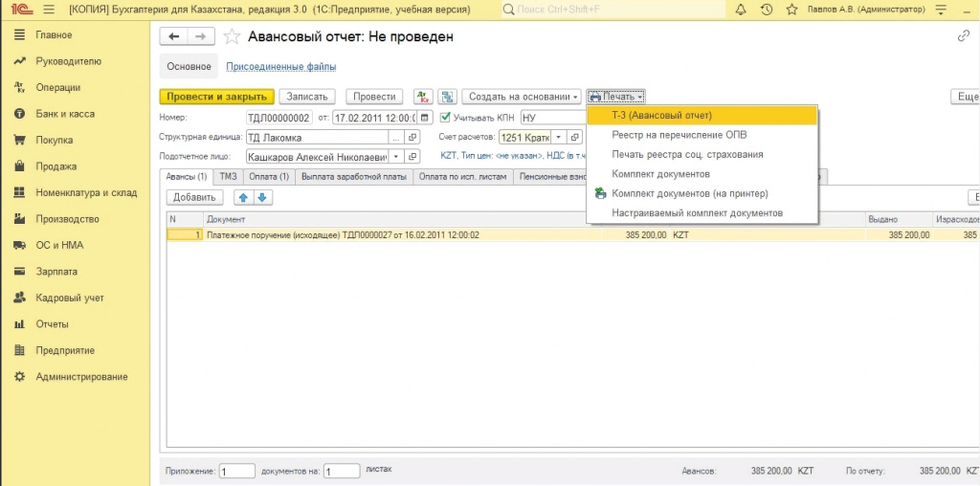This screenshot has width=980, height=486.
Task: Choose Комплект документов (на принтер)
Action: (702, 193)
